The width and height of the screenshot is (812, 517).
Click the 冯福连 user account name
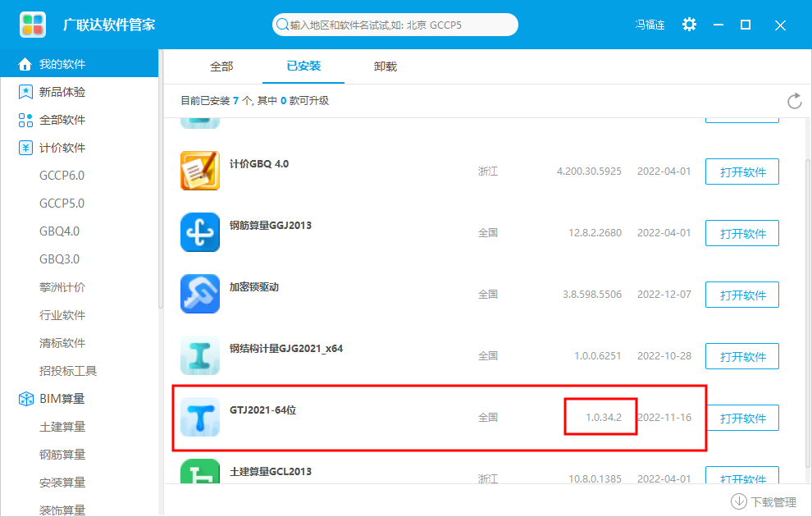(x=650, y=25)
